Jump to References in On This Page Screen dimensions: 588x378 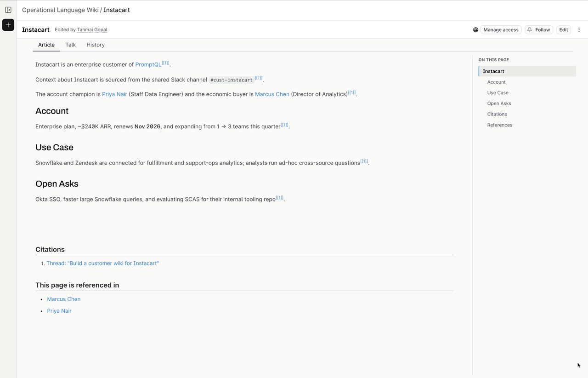(x=500, y=125)
